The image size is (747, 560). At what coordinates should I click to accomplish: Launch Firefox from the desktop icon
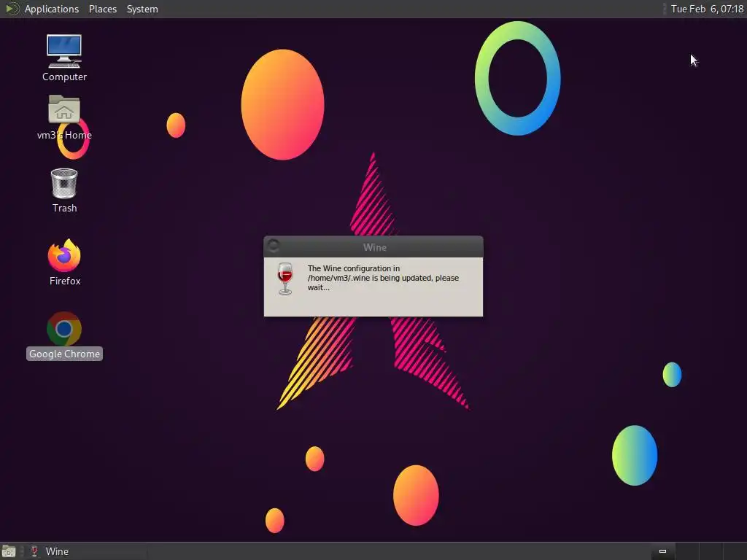click(x=64, y=255)
